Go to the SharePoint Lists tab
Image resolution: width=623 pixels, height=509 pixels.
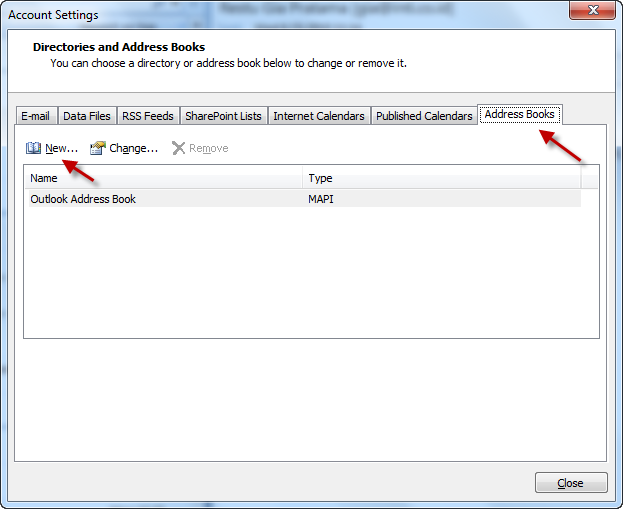pos(223,116)
